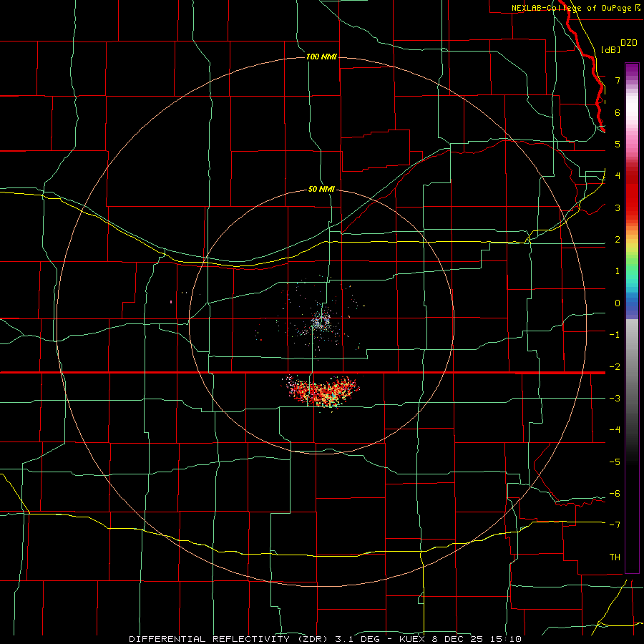This screenshot has height=644, width=644.
Task: Click the -6 value on the color scale
Action: tap(615, 494)
